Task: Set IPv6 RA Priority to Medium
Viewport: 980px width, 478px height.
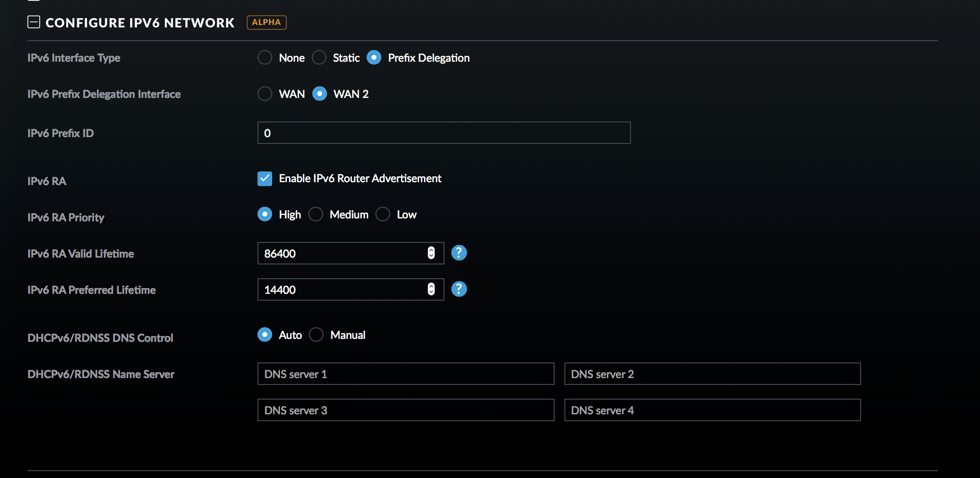Action: (x=316, y=215)
